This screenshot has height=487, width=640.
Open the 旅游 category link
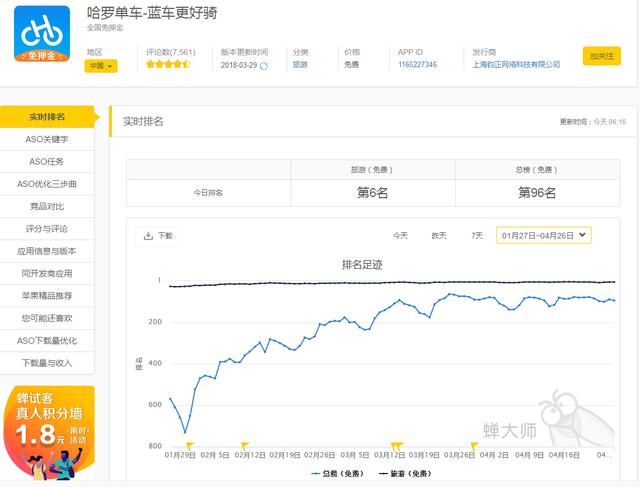point(300,64)
